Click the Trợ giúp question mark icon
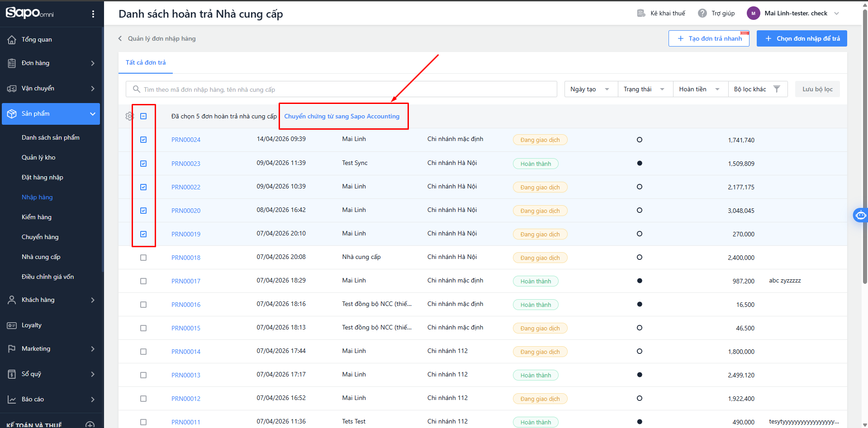 coord(702,13)
